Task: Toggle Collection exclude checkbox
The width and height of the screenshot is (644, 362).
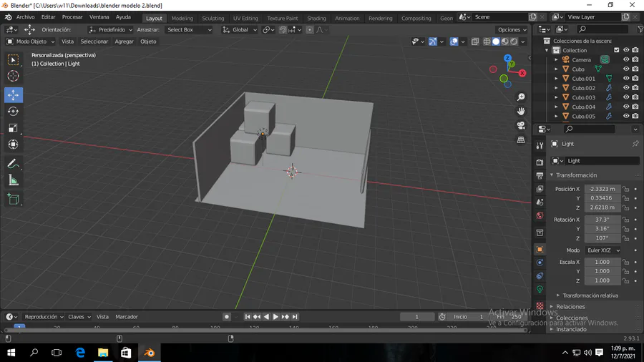Action: [x=617, y=50]
